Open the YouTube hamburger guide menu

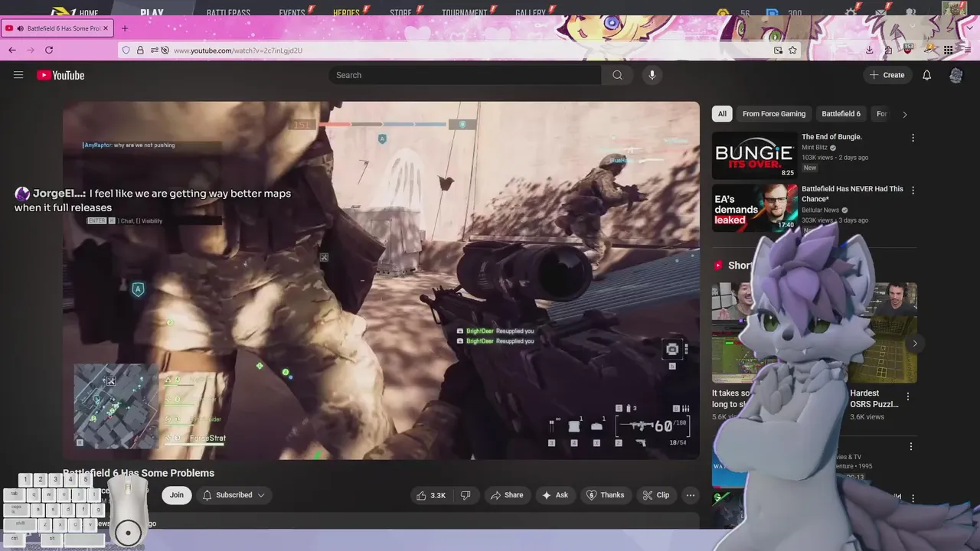pyautogui.click(x=18, y=75)
